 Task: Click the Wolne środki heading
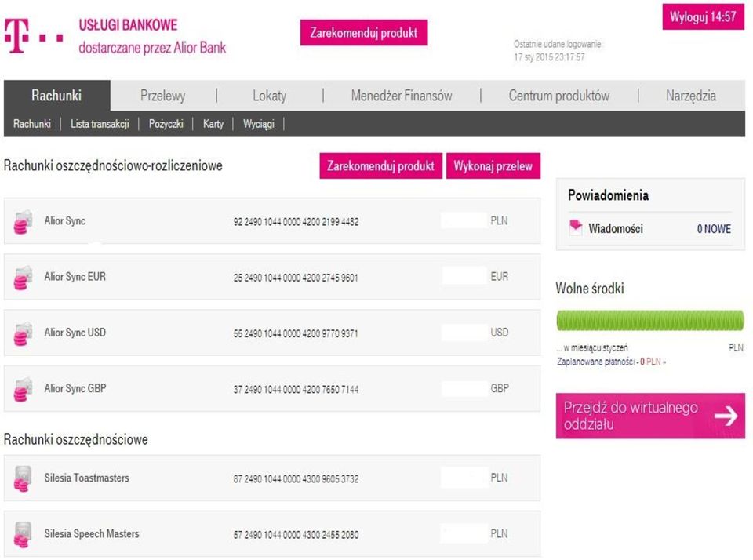coord(590,288)
